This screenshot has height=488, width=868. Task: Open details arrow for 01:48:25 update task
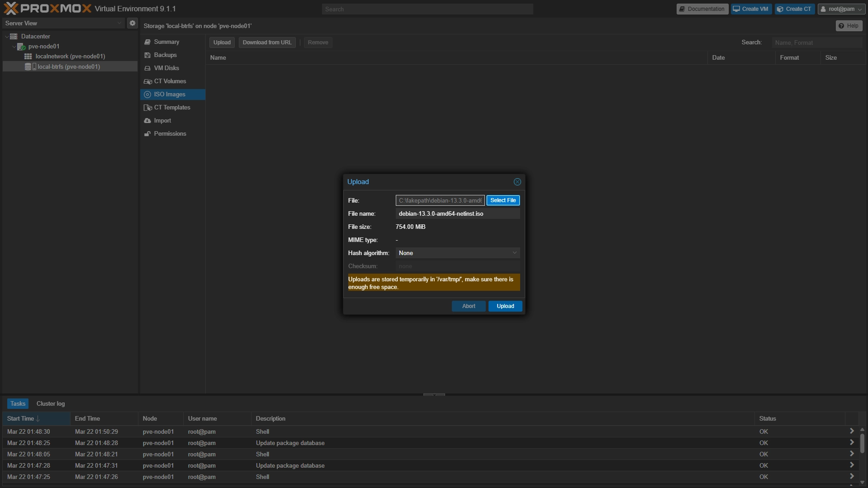pos(852,443)
